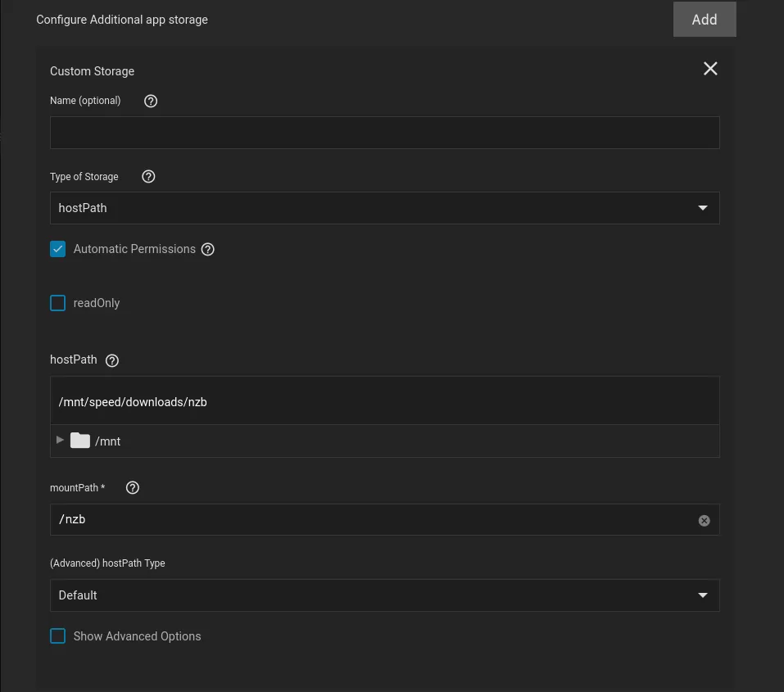This screenshot has height=692, width=784.
Task: Close the Custom Storage dialog
Action: (709, 69)
